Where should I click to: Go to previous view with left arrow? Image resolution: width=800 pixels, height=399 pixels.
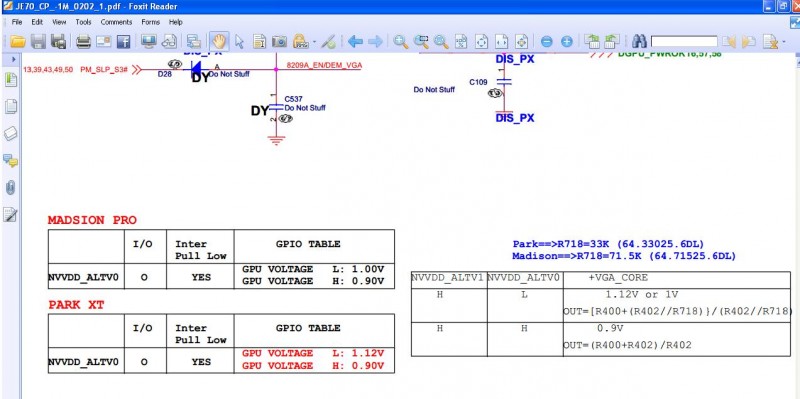click(x=355, y=41)
